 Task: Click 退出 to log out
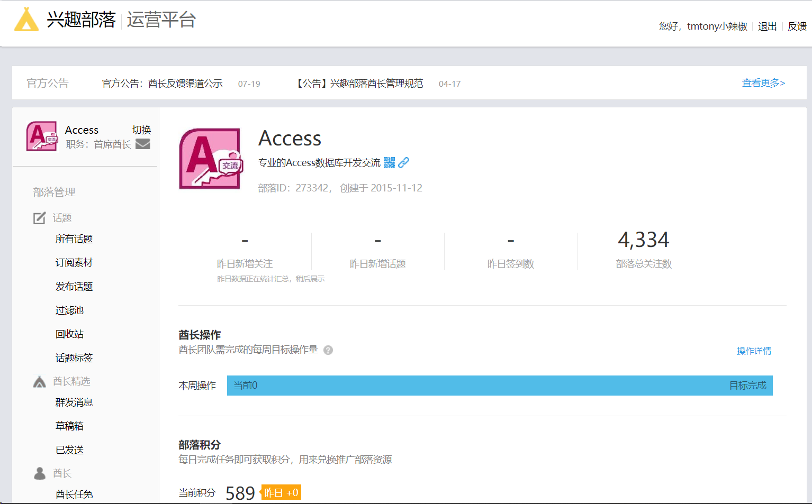pyautogui.click(x=768, y=26)
